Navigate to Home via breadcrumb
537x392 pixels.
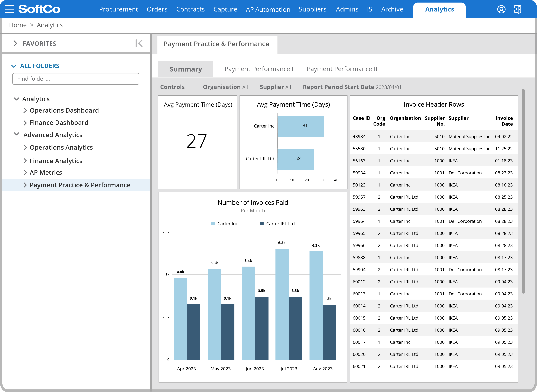coord(18,25)
